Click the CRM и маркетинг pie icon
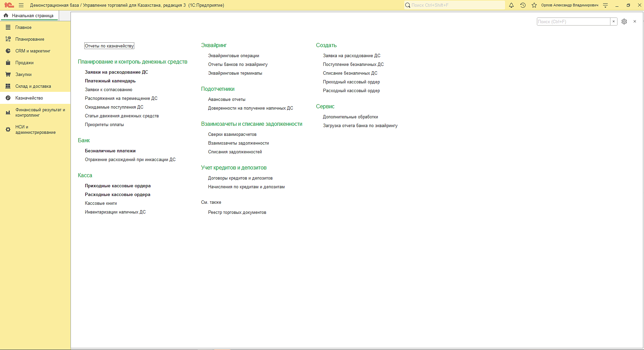The height and width of the screenshot is (350, 644). tap(8, 51)
